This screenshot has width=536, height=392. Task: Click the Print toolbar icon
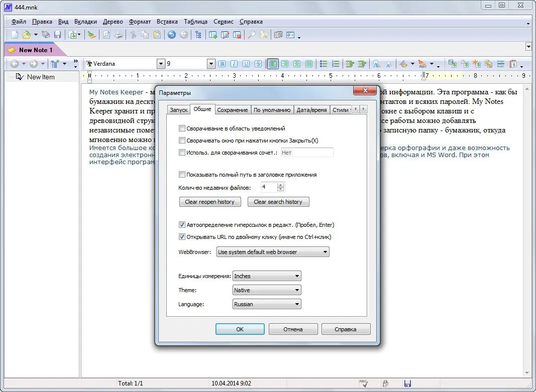[118, 35]
